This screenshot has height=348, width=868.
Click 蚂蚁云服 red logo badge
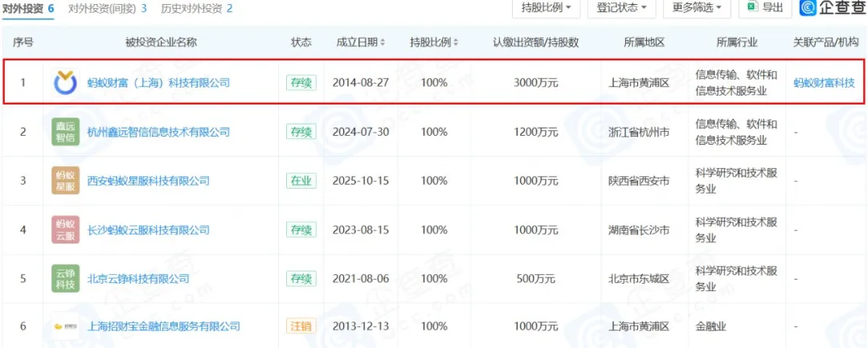coord(65,230)
